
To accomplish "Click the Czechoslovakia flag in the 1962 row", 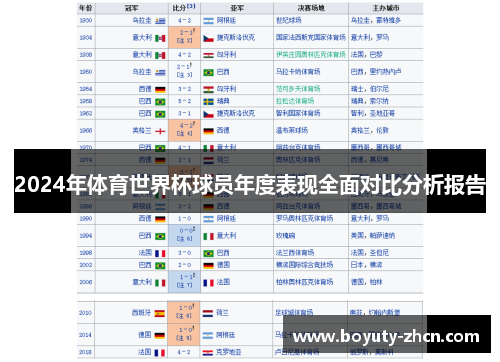I will click(208, 114).
